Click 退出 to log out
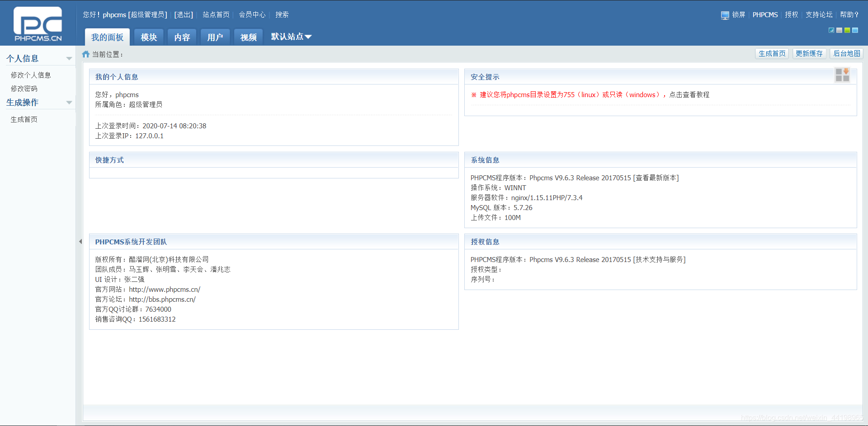The height and width of the screenshot is (426, 868). [x=183, y=14]
